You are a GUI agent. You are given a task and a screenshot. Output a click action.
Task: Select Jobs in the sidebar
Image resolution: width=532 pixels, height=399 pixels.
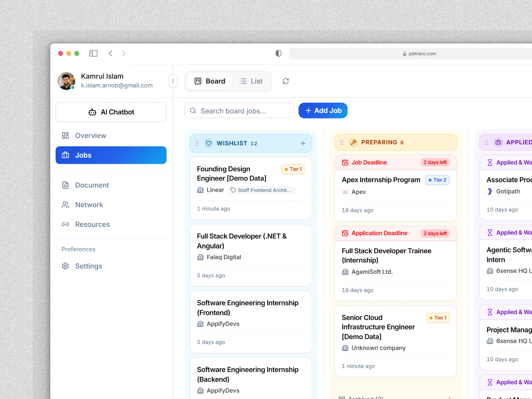point(111,155)
